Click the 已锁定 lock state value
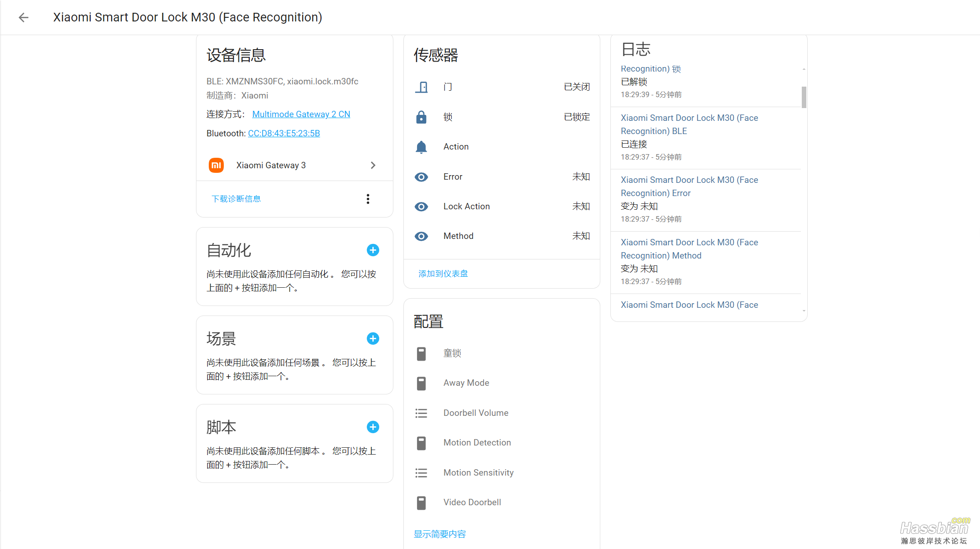 (x=577, y=117)
